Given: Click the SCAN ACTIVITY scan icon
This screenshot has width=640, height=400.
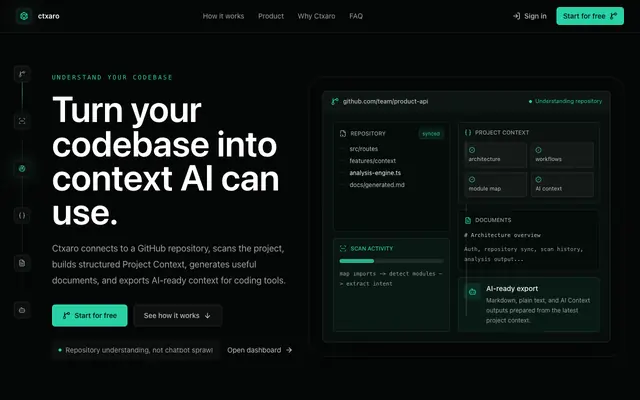Looking at the screenshot, I should [343, 248].
